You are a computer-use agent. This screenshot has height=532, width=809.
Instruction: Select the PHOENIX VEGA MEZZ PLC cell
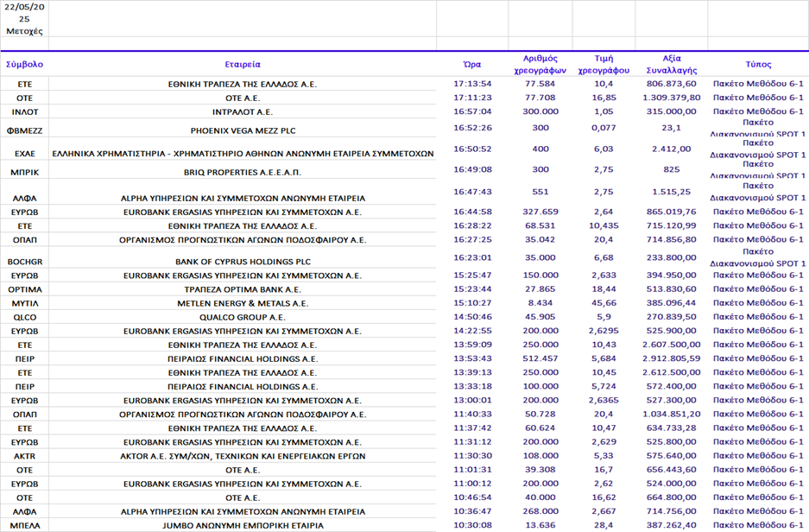(x=243, y=131)
